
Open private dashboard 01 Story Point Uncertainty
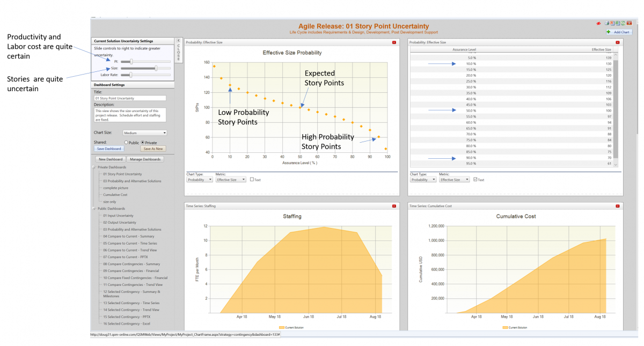[x=123, y=174]
